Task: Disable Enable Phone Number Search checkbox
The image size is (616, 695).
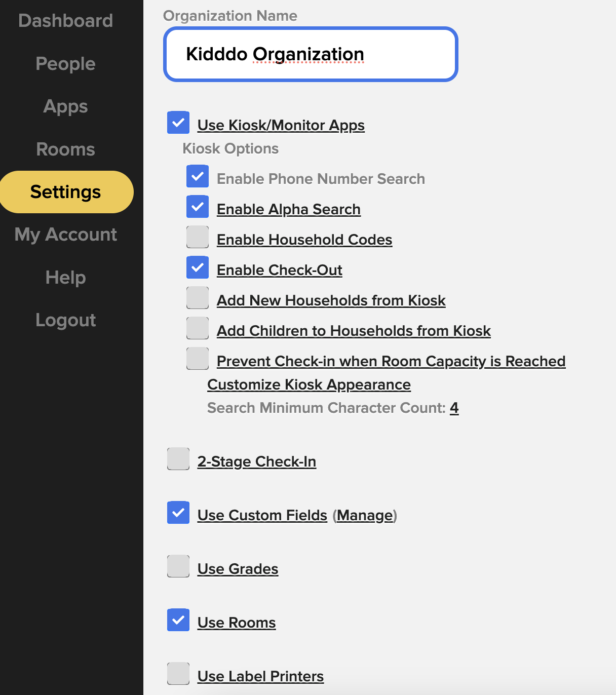Action: 198,177
